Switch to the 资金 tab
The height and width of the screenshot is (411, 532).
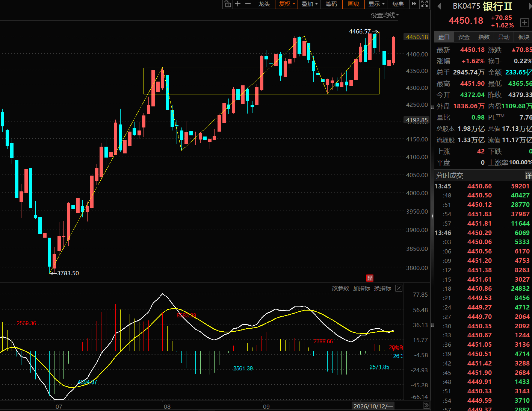(x=464, y=37)
